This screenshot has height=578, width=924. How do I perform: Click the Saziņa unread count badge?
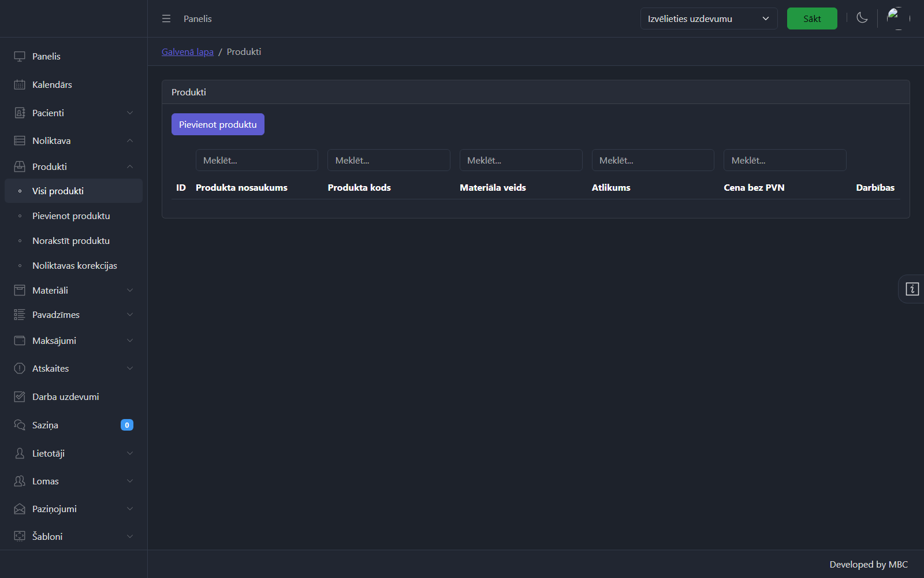click(127, 425)
